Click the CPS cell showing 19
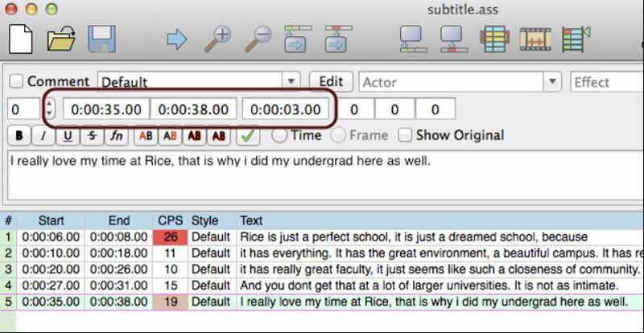 171,302
